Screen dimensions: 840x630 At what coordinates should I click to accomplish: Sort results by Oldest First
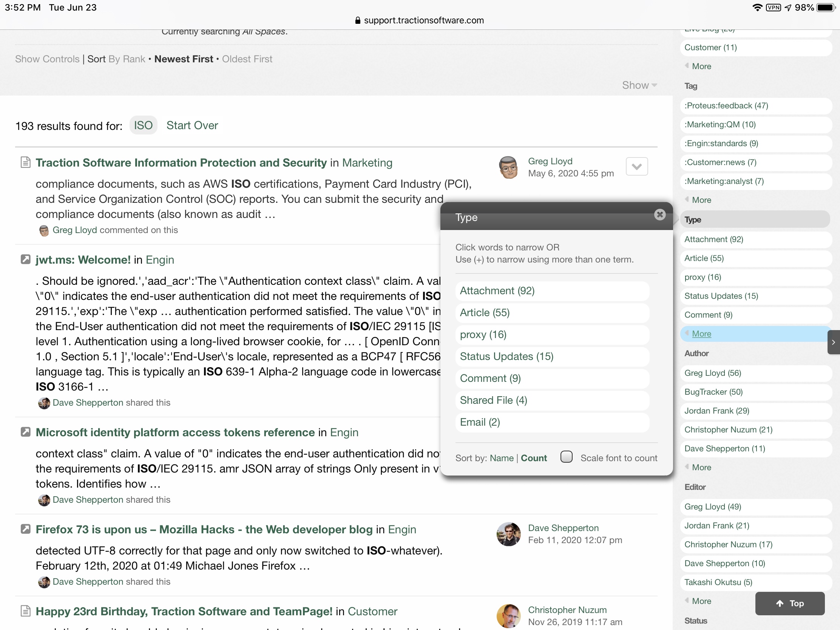(x=247, y=59)
